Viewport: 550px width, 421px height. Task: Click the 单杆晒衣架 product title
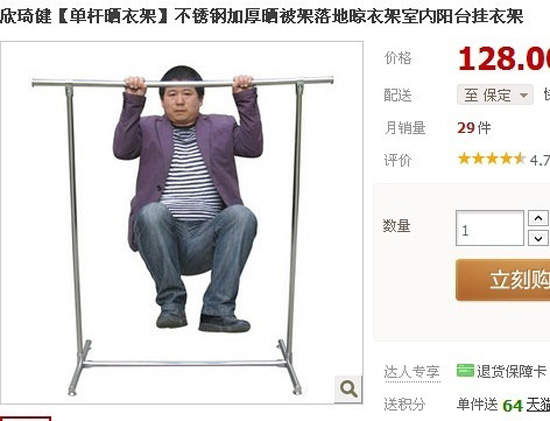point(113,16)
